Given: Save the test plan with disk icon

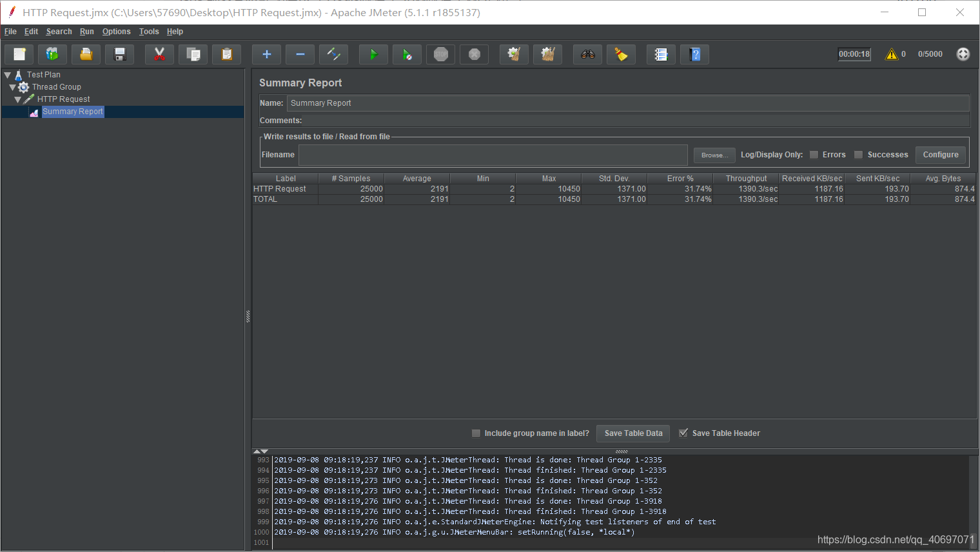Looking at the screenshot, I should click(x=120, y=54).
